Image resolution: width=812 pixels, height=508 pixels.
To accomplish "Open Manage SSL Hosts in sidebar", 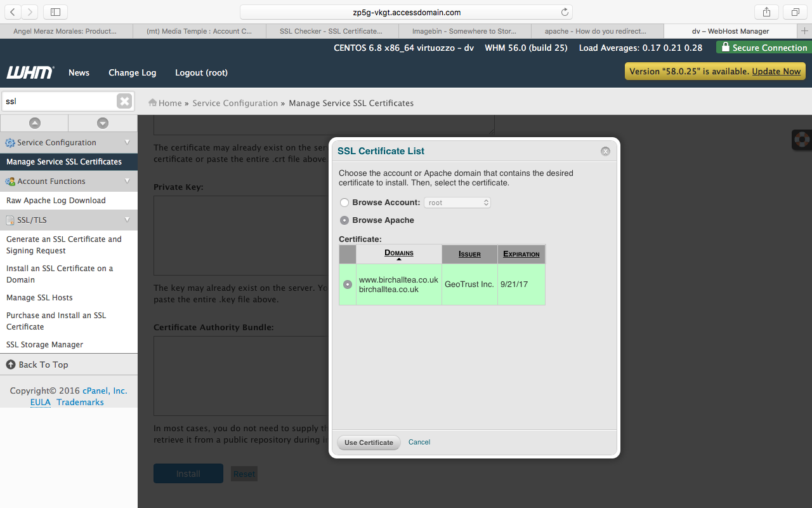I will (39, 298).
